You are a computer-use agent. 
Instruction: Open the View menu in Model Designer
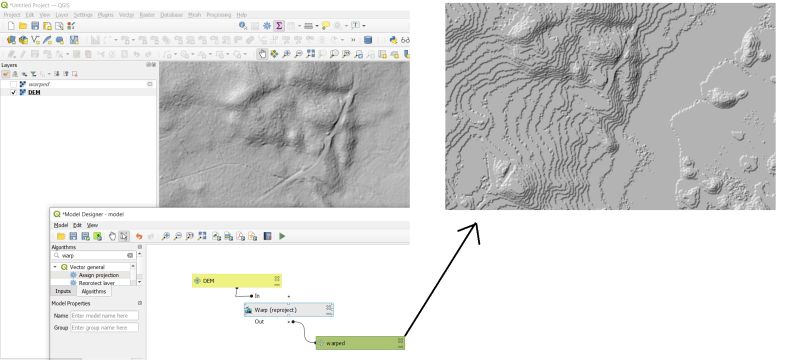pos(92,225)
